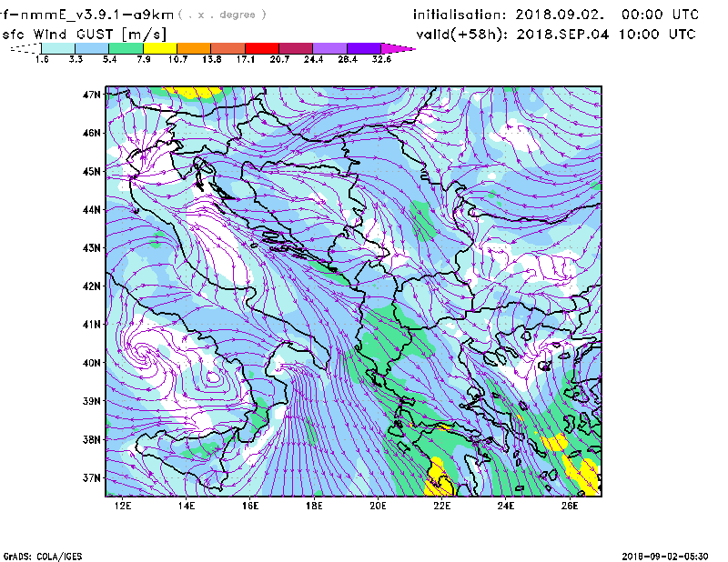The height and width of the screenshot is (562, 728).
Task: Click the 12E longitude label
Action: pyautogui.click(x=123, y=506)
